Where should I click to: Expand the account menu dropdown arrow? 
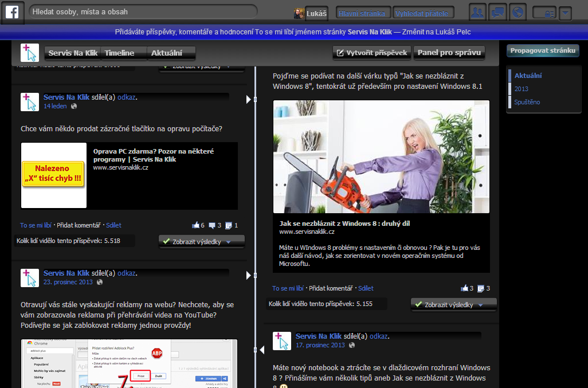[x=566, y=14]
